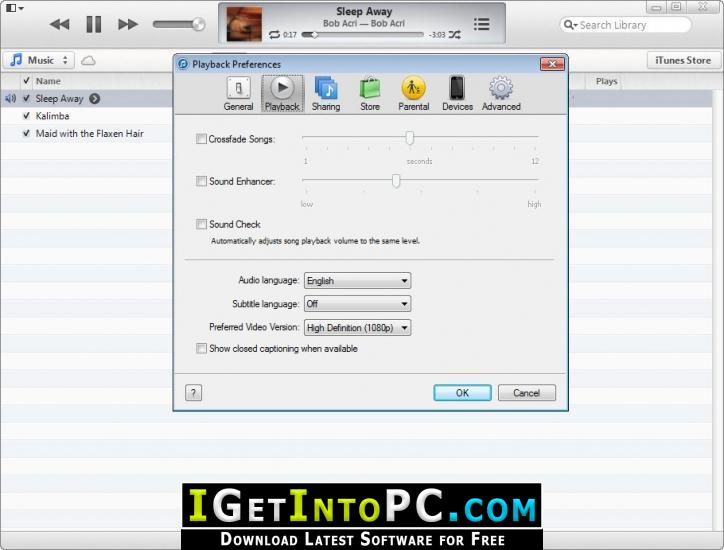Skip forward to the next track
Screen dimensions: 724x550
[127, 24]
